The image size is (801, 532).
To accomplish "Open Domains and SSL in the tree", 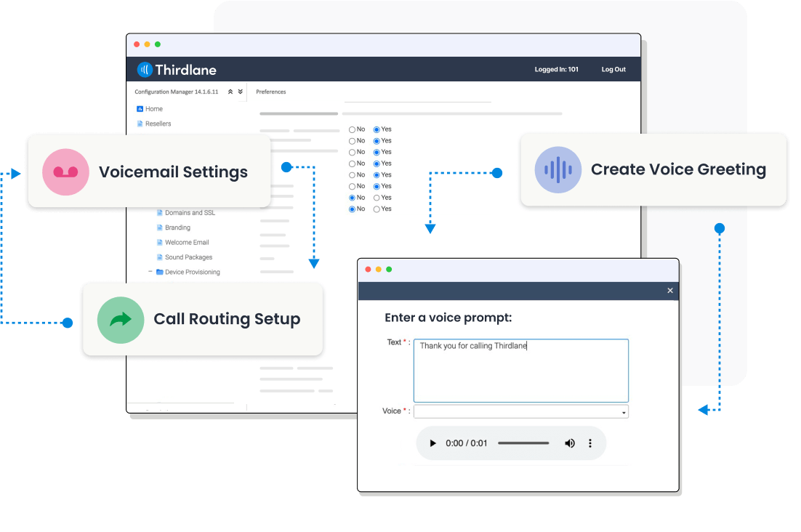I will 190,213.
